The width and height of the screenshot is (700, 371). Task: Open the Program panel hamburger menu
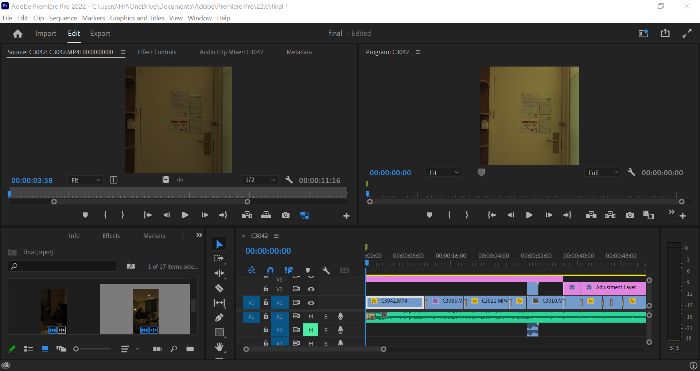pyautogui.click(x=418, y=52)
